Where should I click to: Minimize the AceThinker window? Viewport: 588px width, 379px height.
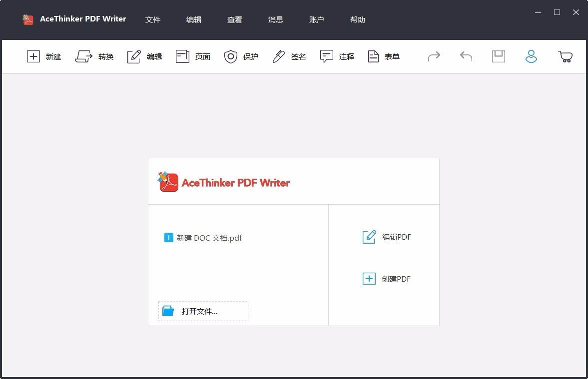[538, 12]
